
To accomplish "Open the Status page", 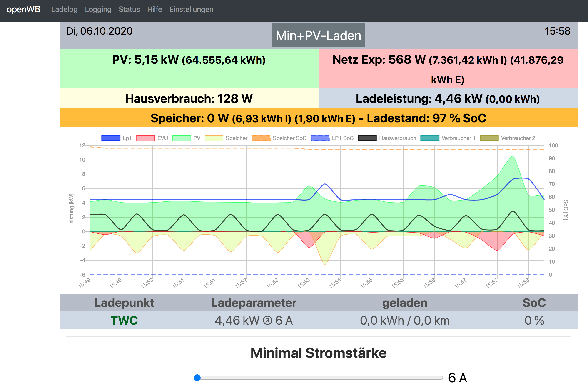I will coord(129,10).
